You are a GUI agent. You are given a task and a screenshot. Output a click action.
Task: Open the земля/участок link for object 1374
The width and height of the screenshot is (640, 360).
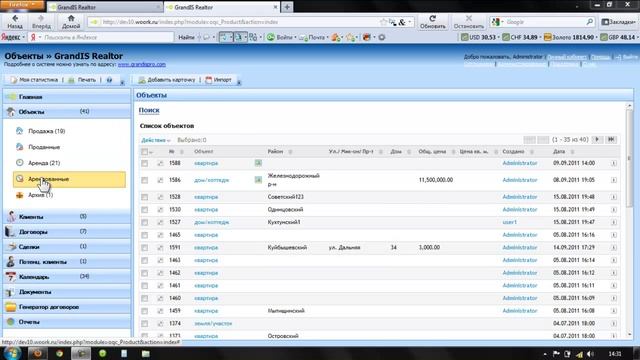pos(213,324)
